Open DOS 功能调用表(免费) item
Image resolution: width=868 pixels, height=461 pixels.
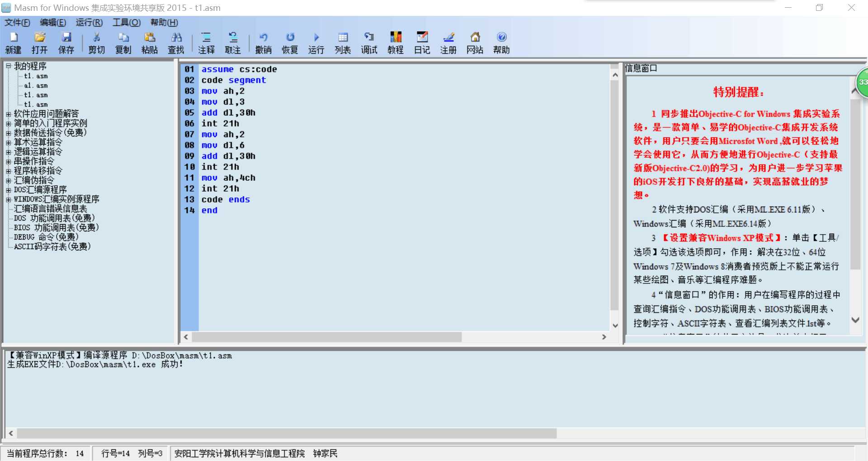tap(54, 218)
